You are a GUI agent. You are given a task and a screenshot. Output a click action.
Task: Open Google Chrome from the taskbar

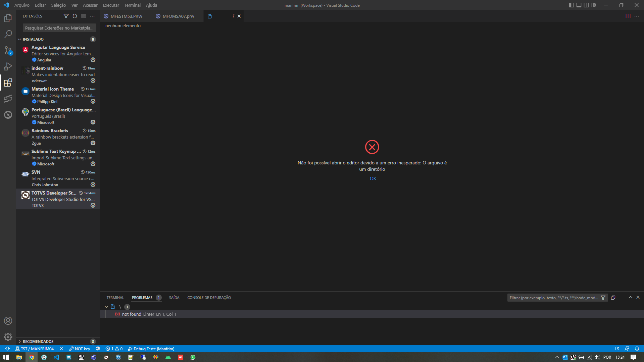coord(32,357)
